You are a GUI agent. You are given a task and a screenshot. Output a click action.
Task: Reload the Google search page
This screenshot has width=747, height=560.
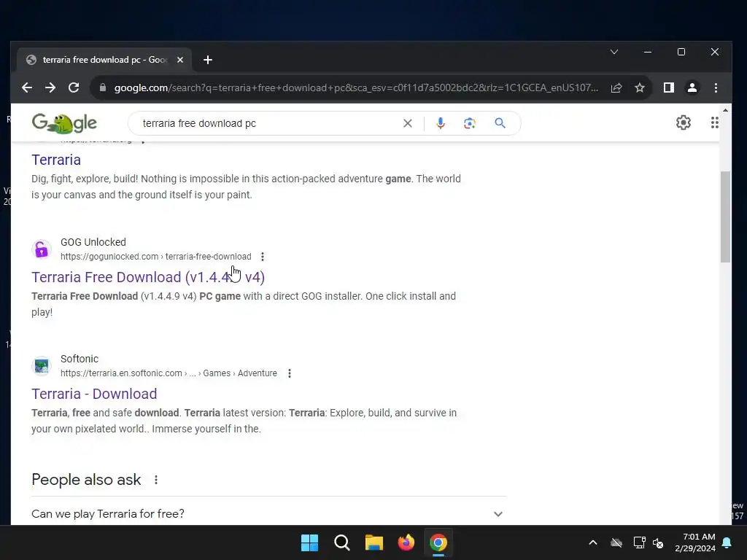point(74,87)
